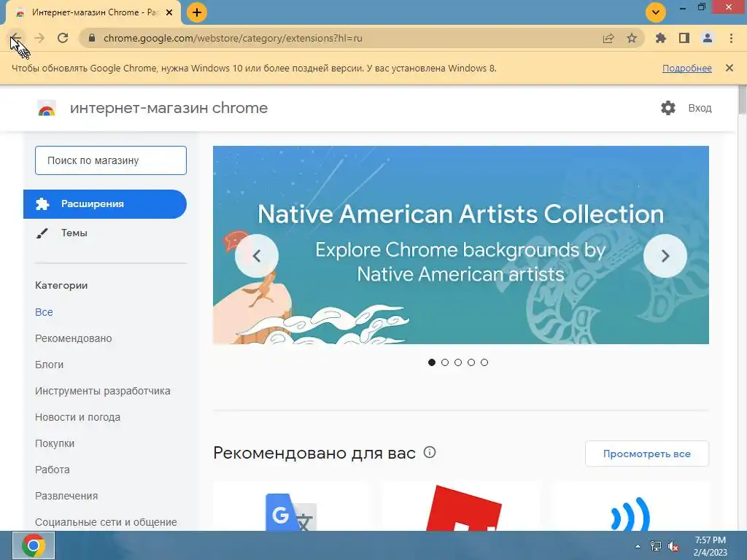The width and height of the screenshot is (747, 560).
Task: Open the network icon in system tray
Action: click(656, 546)
